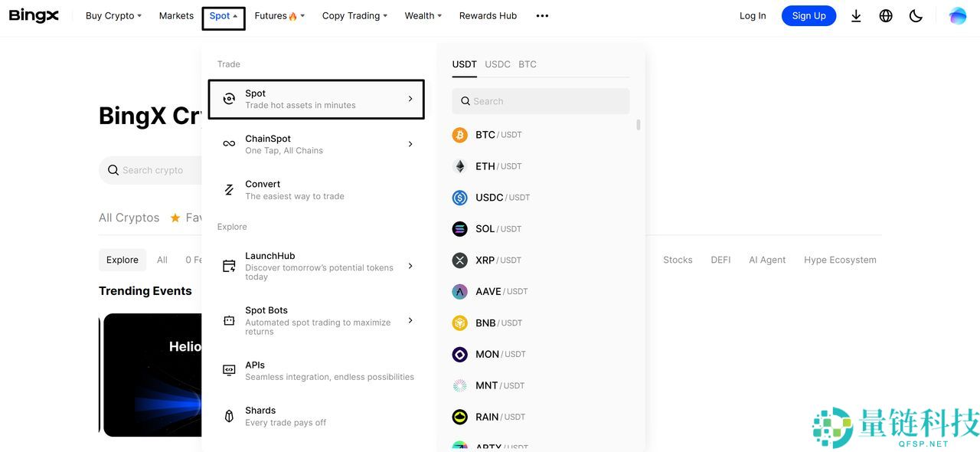Click the SOL coin icon

(459, 229)
